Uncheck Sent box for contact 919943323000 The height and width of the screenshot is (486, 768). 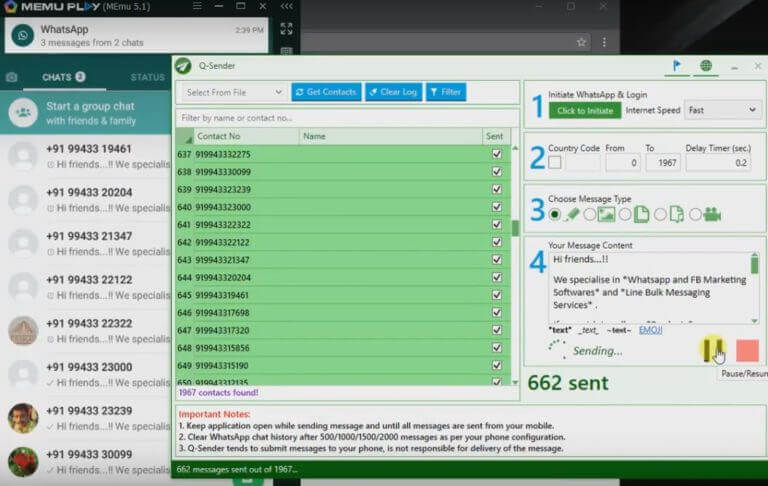pos(497,207)
